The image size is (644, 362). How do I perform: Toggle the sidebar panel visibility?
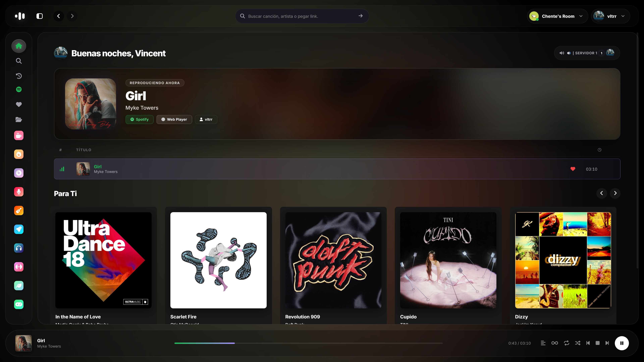(40, 16)
